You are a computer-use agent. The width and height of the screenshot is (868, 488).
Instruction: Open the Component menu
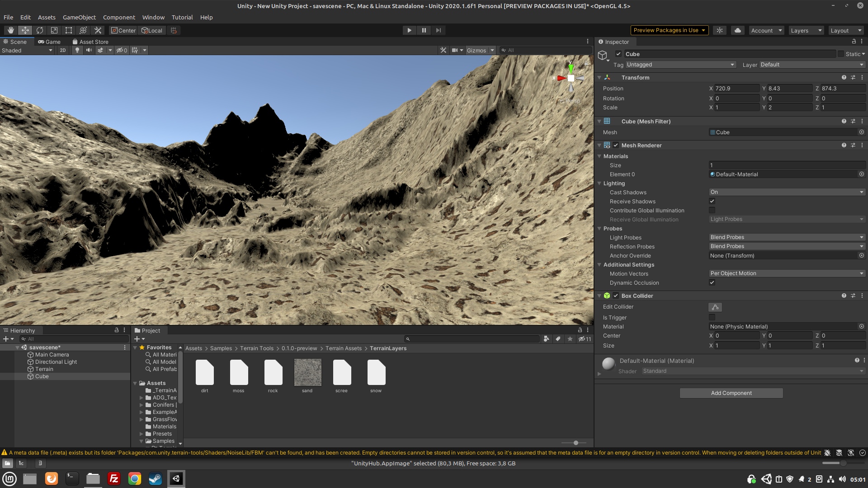[x=119, y=17]
